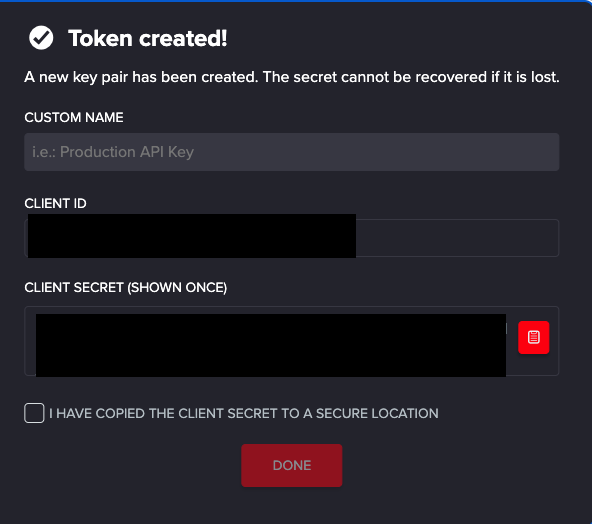Click the CUSTOM NAME label

click(74, 117)
